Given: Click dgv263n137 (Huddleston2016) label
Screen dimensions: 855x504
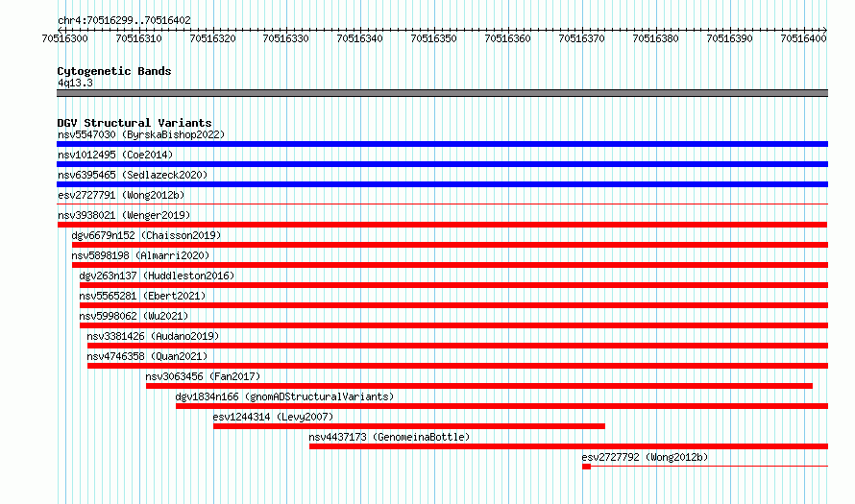Looking at the screenshot, I should point(157,276).
